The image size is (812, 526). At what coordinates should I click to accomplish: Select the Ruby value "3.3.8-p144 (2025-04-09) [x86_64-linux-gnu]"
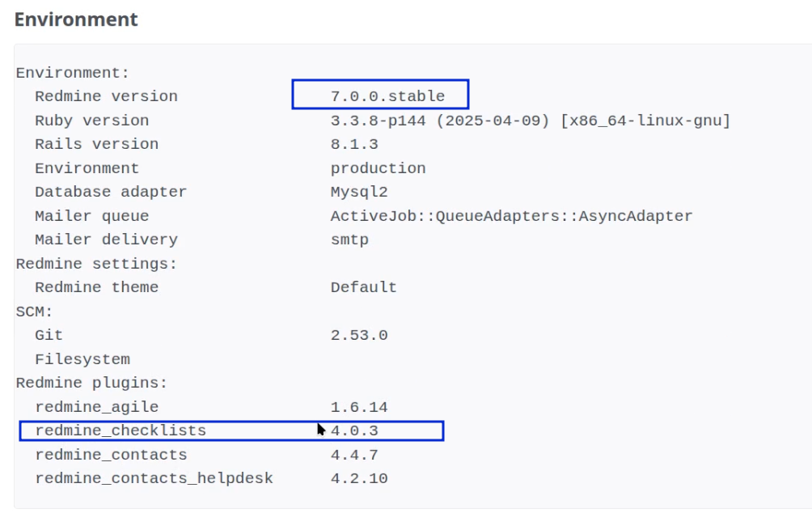pyautogui.click(x=531, y=121)
